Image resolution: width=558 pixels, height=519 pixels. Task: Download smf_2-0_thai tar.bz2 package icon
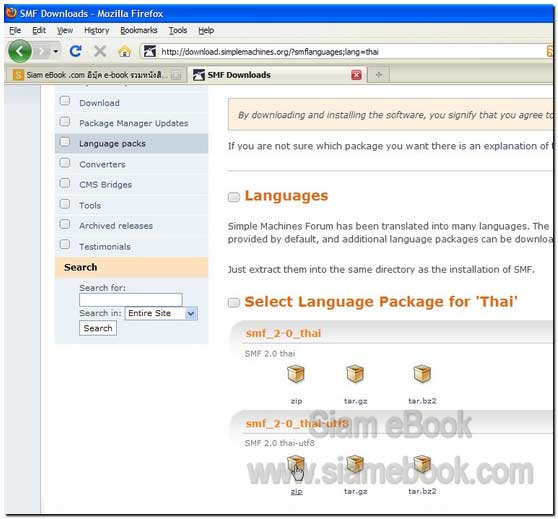(422, 374)
